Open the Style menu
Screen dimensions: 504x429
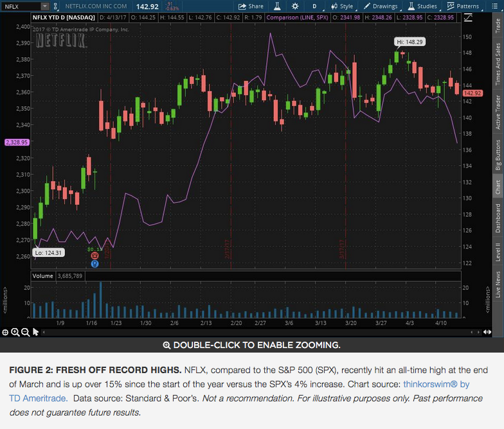coord(343,6)
